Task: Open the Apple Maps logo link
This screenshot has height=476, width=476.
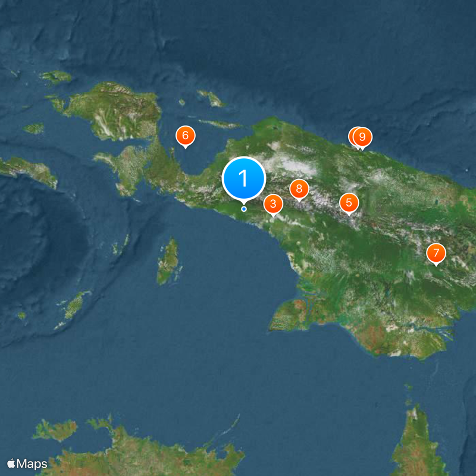Action: 27,464
